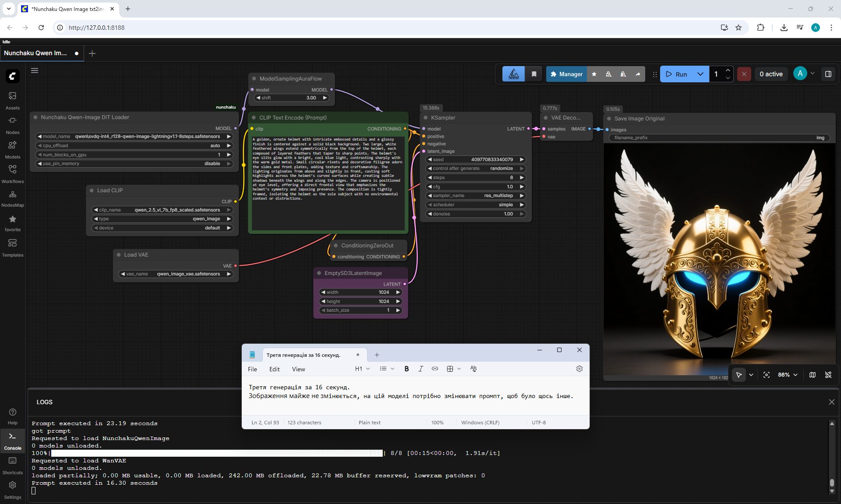Expand the Run button dropdown arrow
The image size is (841, 504).
tap(700, 74)
